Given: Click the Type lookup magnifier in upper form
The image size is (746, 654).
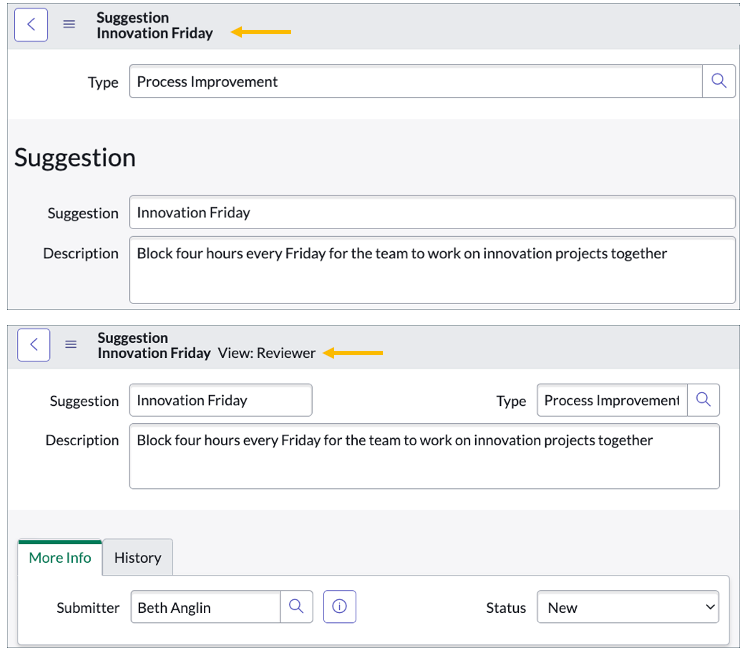Looking at the screenshot, I should point(719,81).
